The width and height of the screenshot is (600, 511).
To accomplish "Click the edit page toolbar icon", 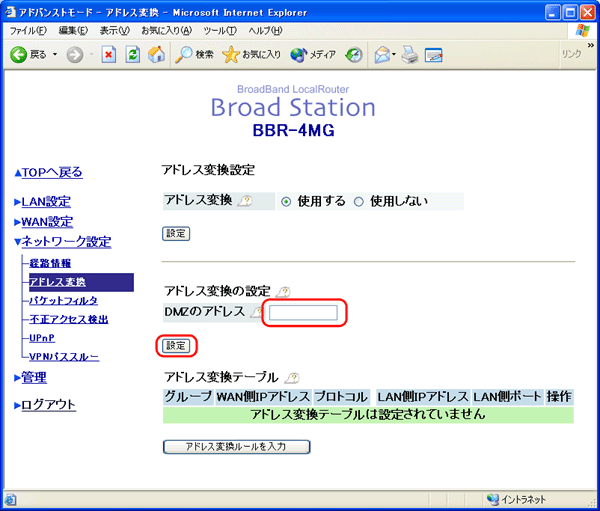I will point(434,55).
